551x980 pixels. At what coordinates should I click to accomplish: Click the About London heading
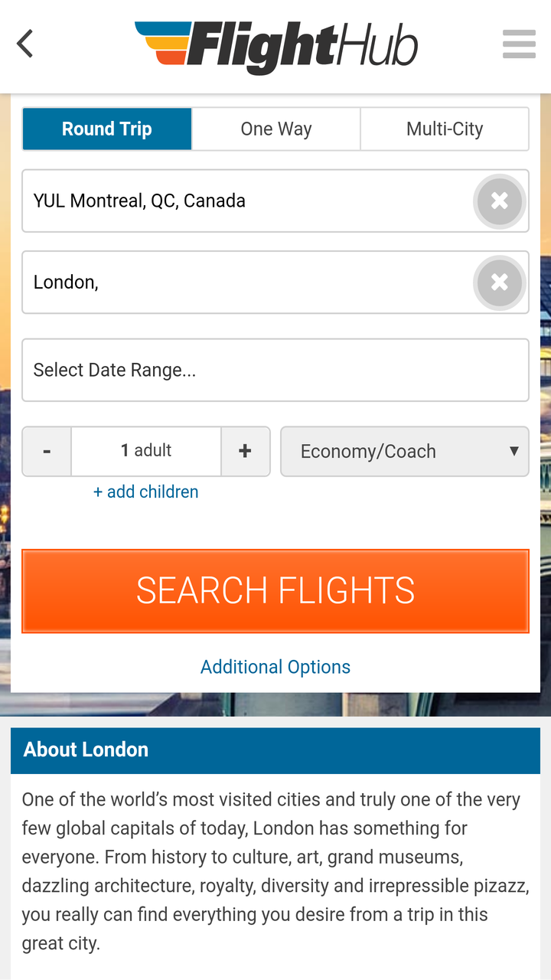86,750
